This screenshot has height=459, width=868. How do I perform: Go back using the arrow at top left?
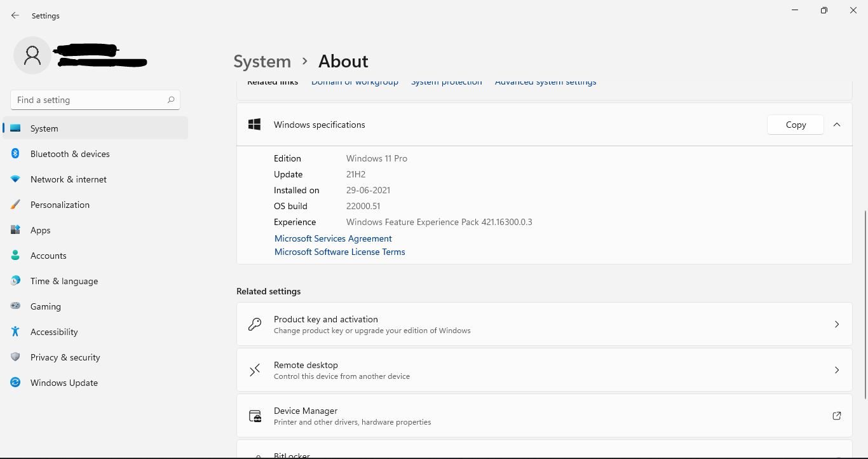tap(15, 15)
